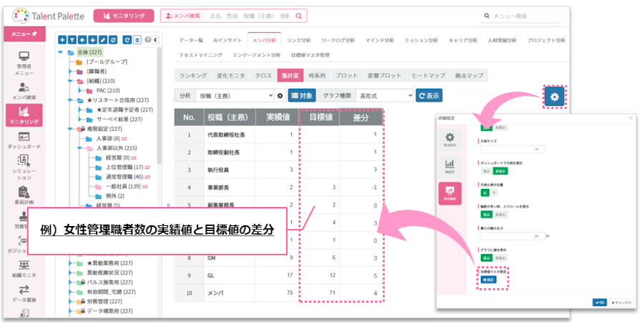644x324 pixels.
Task: Click the trash delete icon above tree
Action: pyautogui.click(x=137, y=40)
